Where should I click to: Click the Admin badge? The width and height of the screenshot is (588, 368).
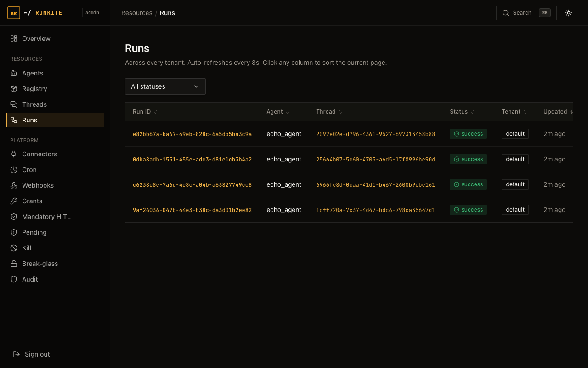pos(92,13)
